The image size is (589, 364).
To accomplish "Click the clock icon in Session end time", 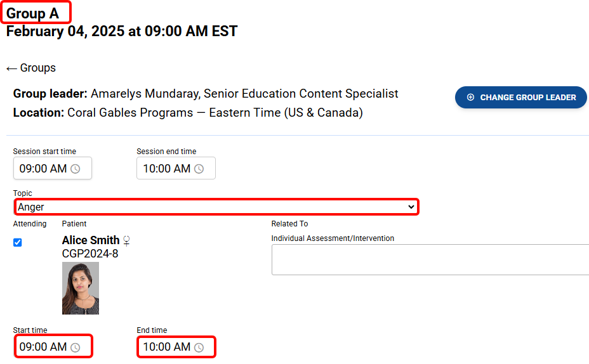I will [x=199, y=169].
